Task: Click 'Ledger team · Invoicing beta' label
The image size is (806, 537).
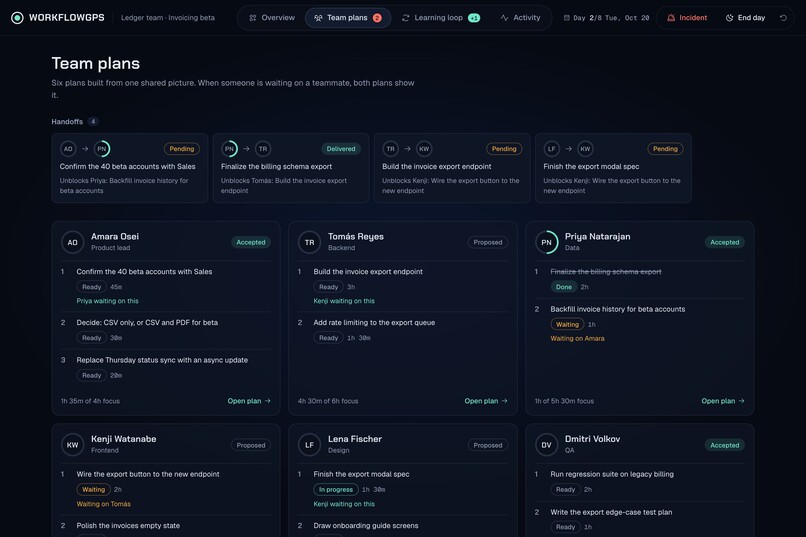Action: click(x=168, y=18)
